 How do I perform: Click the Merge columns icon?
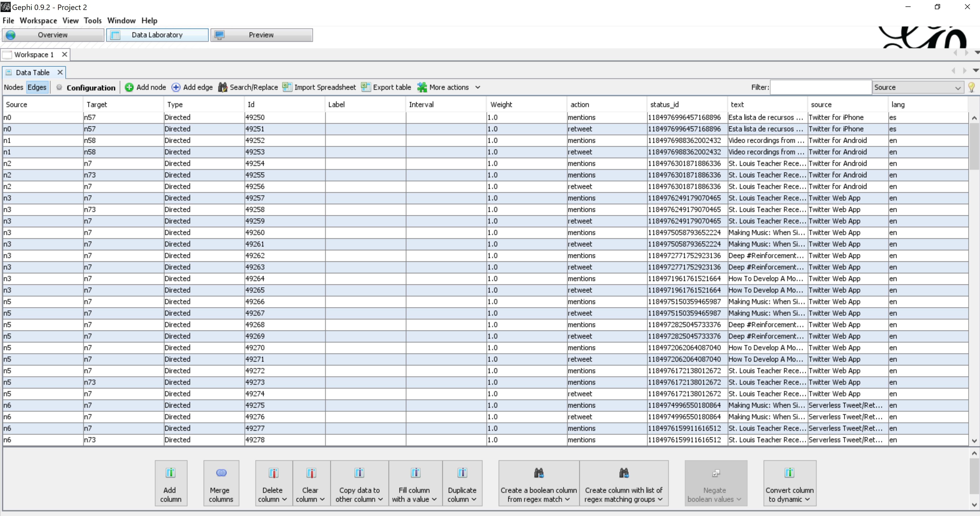221,473
